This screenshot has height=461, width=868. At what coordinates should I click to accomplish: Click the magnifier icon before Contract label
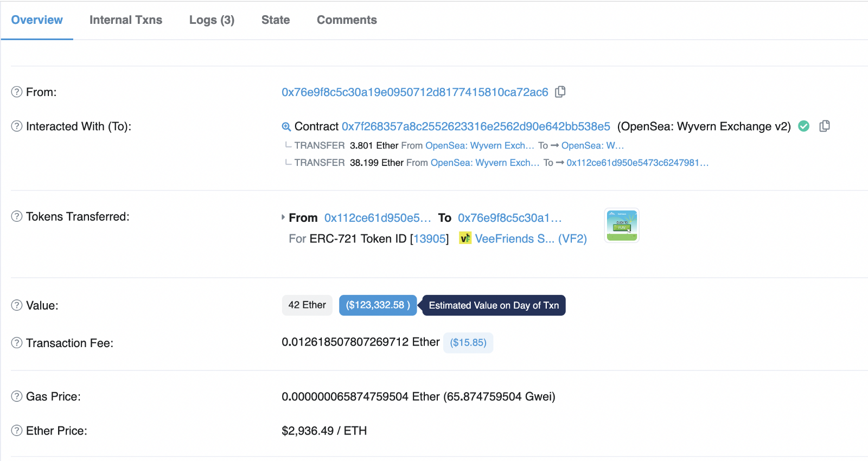pyautogui.click(x=285, y=126)
